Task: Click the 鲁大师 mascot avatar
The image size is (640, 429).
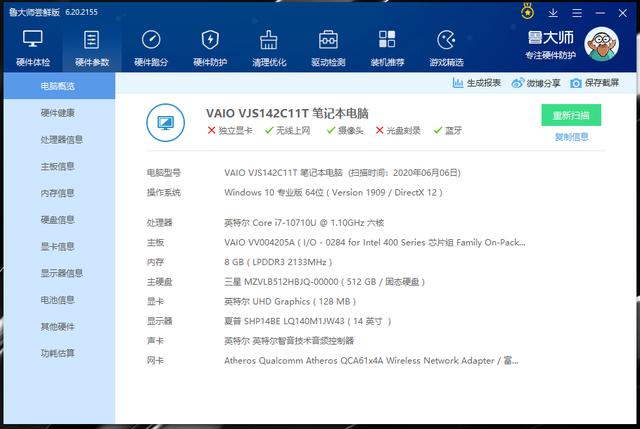Action: (601, 44)
